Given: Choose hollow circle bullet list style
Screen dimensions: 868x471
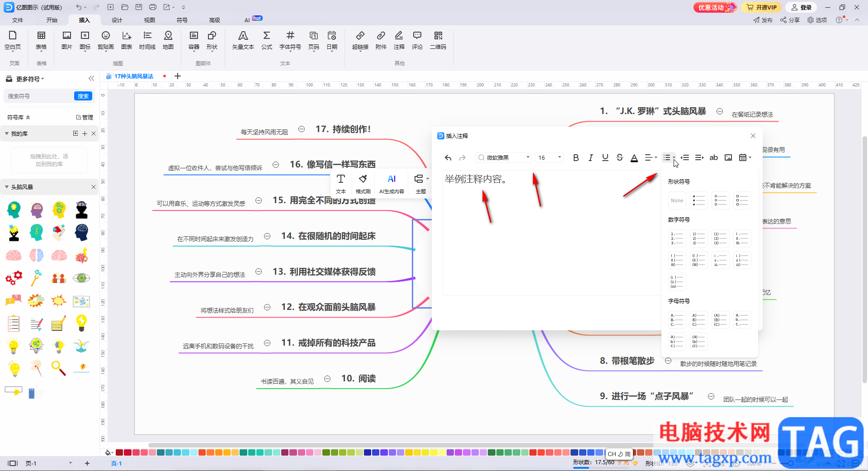Looking at the screenshot, I should point(720,200).
